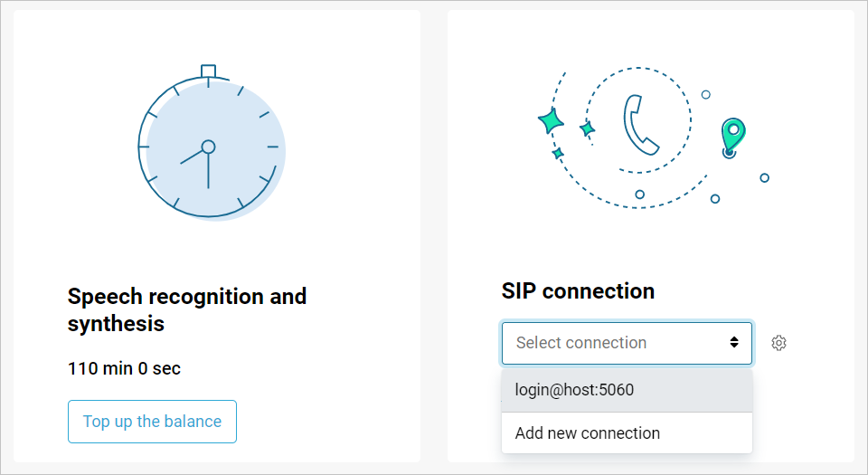Click Speech recognition and synthesis heading
868x475 pixels.
tap(187, 309)
